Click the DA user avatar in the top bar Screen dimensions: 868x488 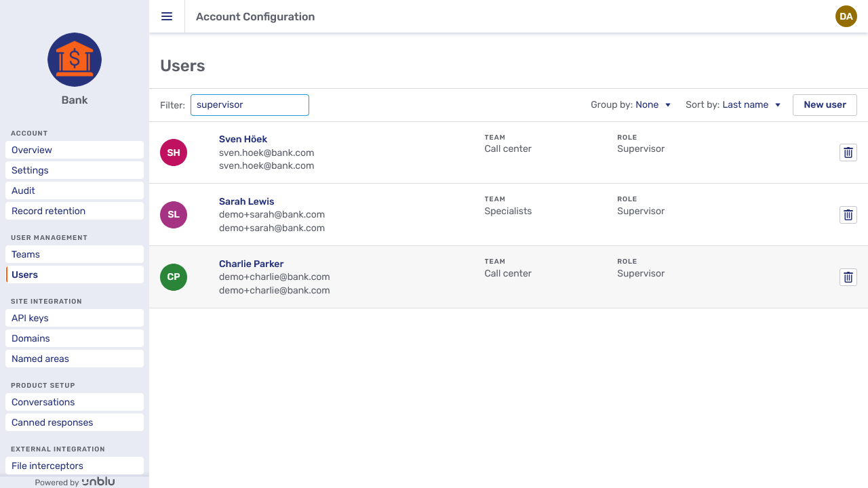tap(846, 16)
